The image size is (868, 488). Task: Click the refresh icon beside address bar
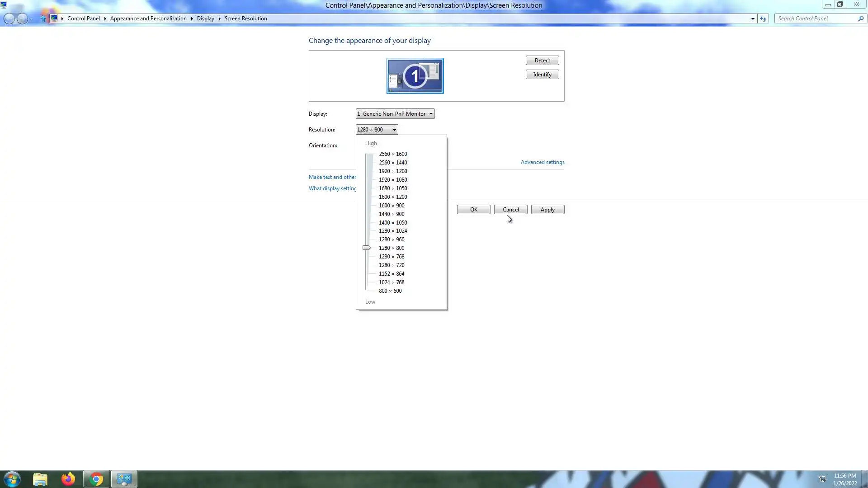click(x=763, y=19)
